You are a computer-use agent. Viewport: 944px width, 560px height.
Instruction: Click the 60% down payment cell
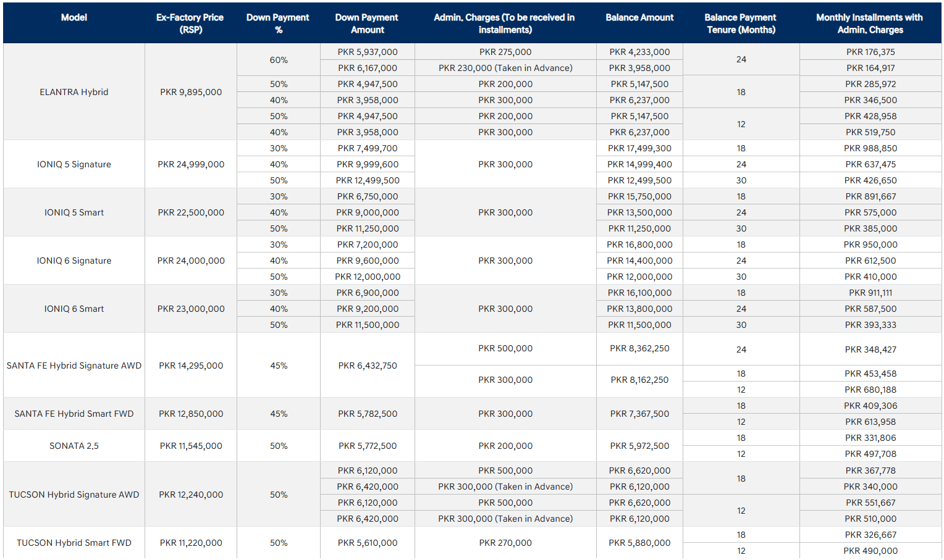279,60
